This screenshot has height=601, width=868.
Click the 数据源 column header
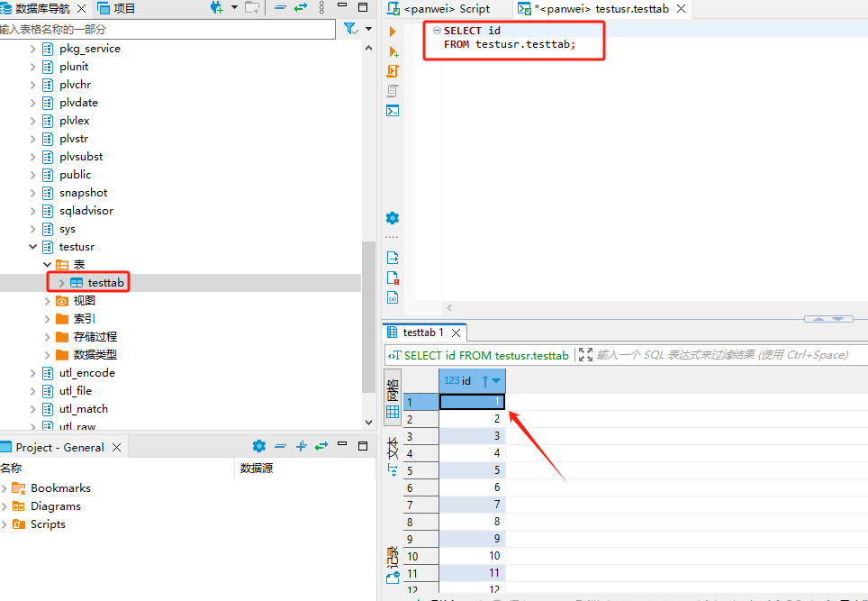(x=257, y=469)
